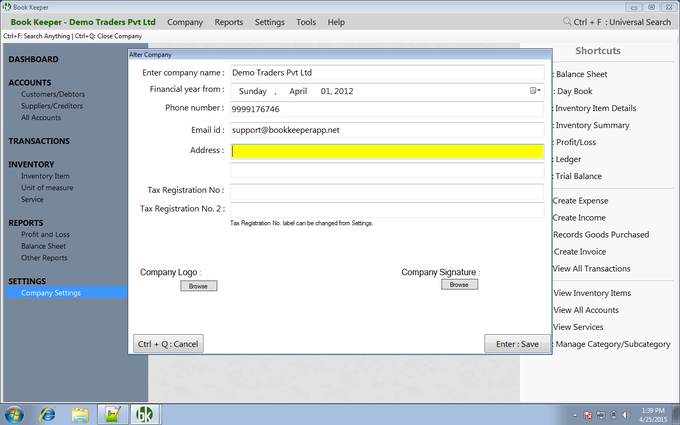Select month April in financial year date
Screen dimensions: 680x425
(298, 91)
